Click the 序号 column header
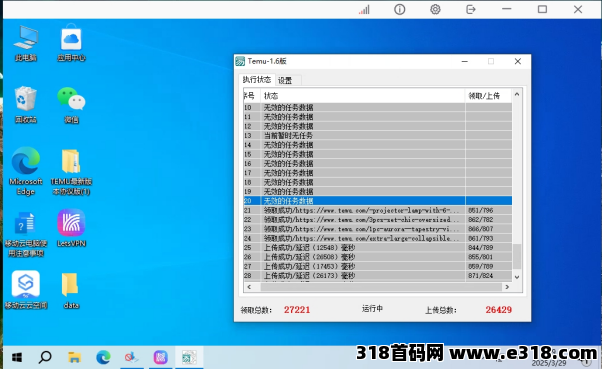Image resolution: width=602 pixels, height=370 pixels. click(252, 96)
